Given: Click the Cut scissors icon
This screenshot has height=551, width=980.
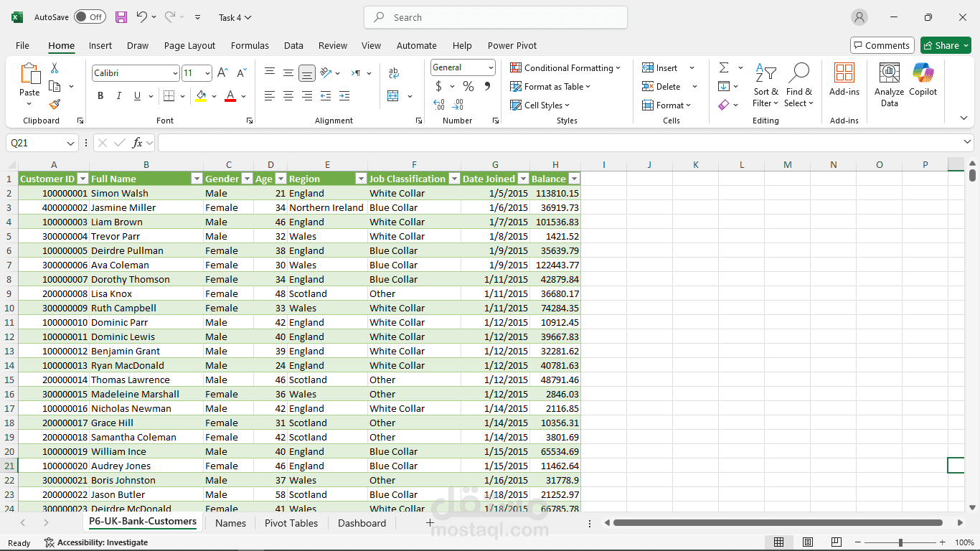Looking at the screenshot, I should [55, 68].
